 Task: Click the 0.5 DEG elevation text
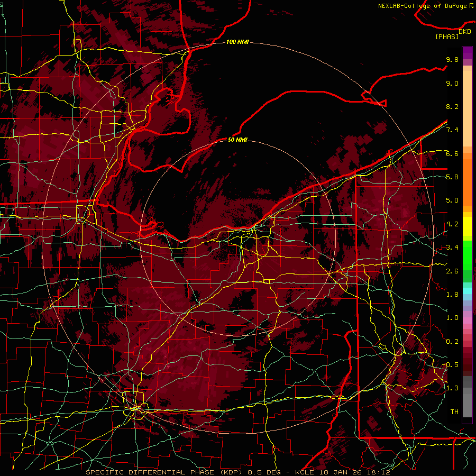tap(264, 472)
